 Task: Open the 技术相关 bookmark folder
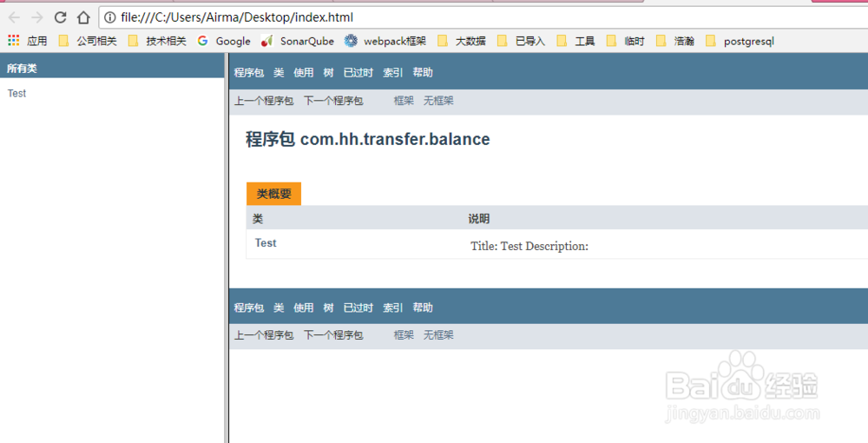click(x=157, y=41)
